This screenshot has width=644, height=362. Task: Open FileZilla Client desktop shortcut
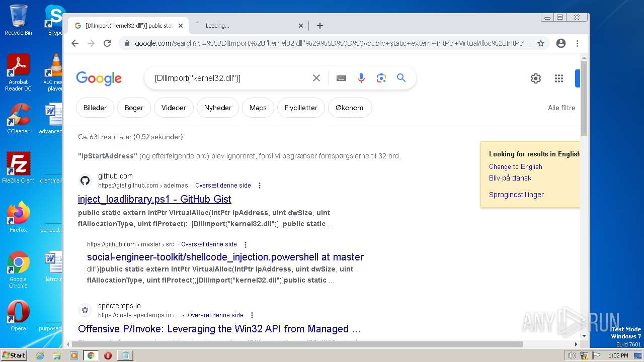coord(18,168)
